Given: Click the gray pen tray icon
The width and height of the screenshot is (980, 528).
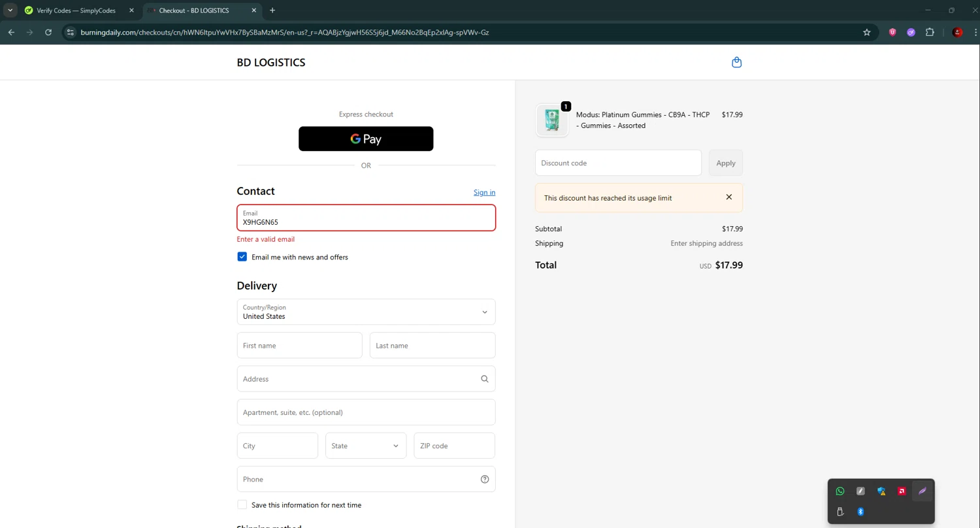Looking at the screenshot, I should point(860,491).
